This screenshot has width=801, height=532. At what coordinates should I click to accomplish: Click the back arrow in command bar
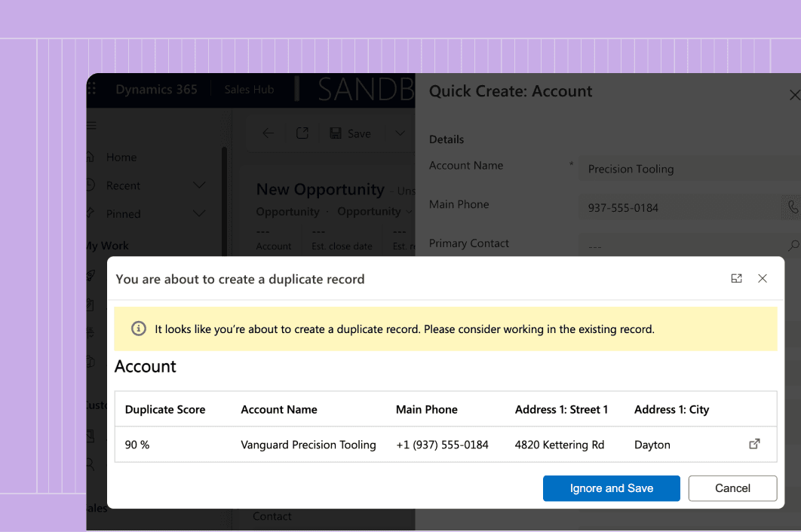[x=269, y=133]
